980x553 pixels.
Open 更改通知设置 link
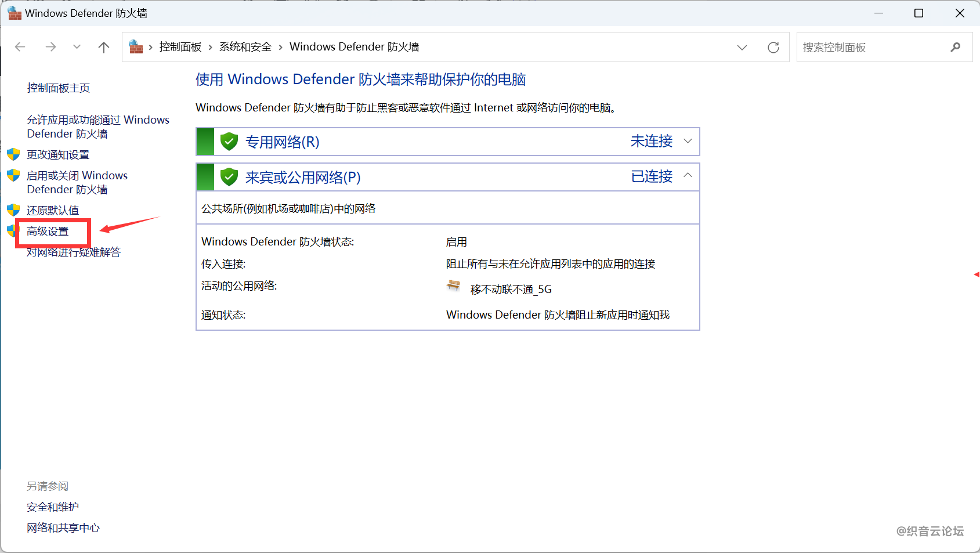(58, 155)
